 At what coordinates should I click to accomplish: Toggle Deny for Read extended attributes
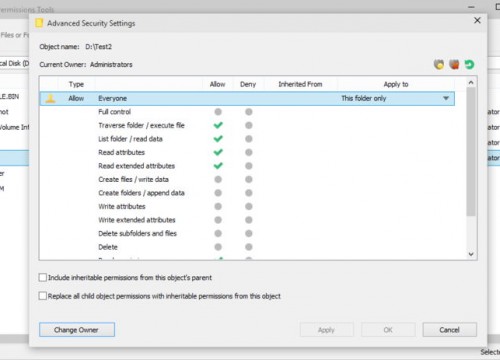[249, 166]
